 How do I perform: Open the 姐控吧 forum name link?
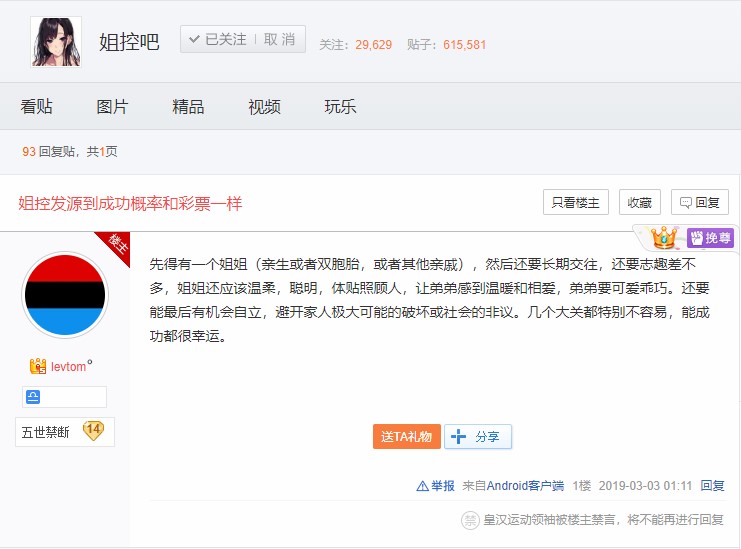point(129,42)
